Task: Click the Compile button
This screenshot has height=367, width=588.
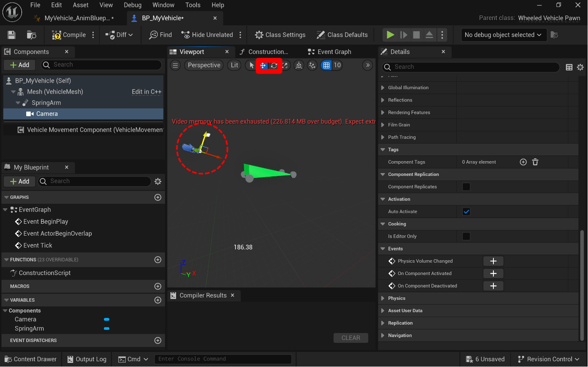Action: 69,35
